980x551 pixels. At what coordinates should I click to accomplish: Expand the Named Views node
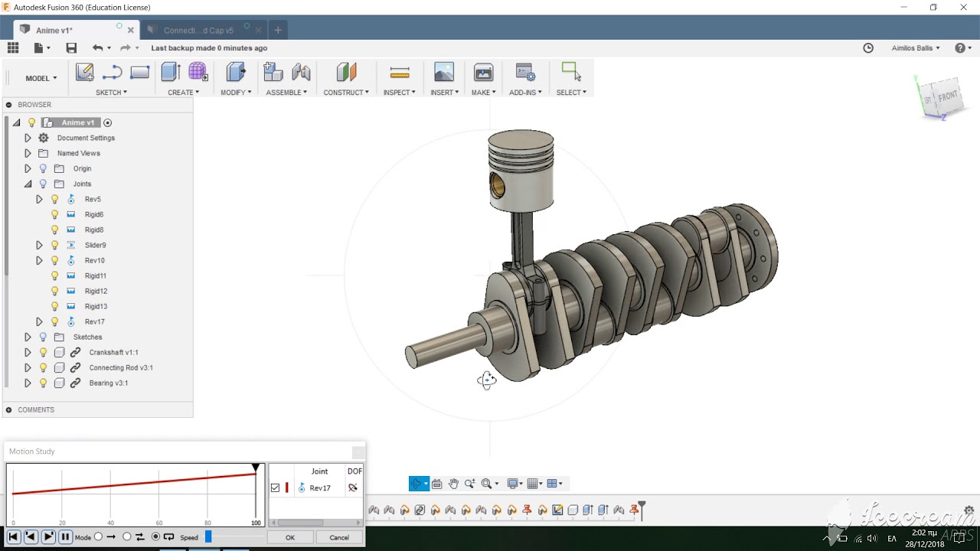pyautogui.click(x=28, y=153)
